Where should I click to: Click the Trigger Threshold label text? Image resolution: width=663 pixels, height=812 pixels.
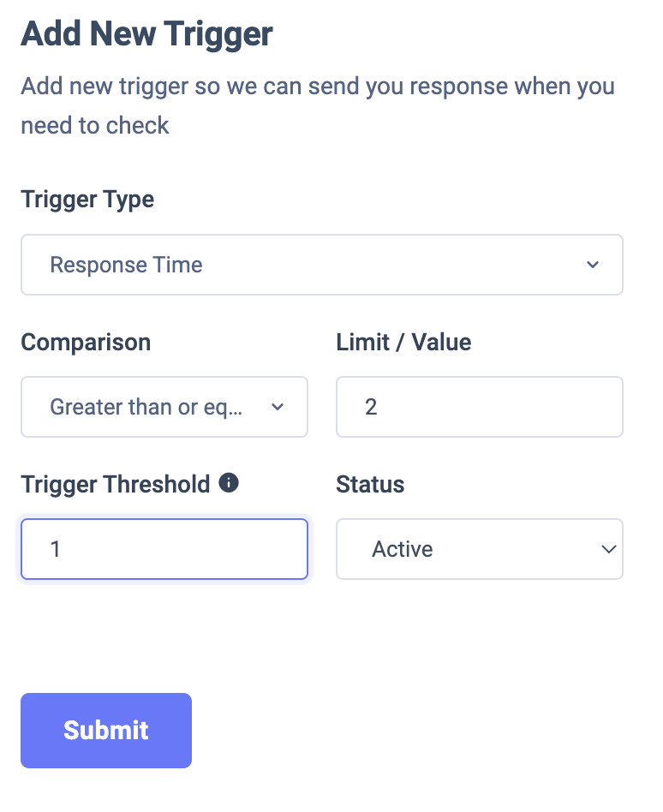116,485
